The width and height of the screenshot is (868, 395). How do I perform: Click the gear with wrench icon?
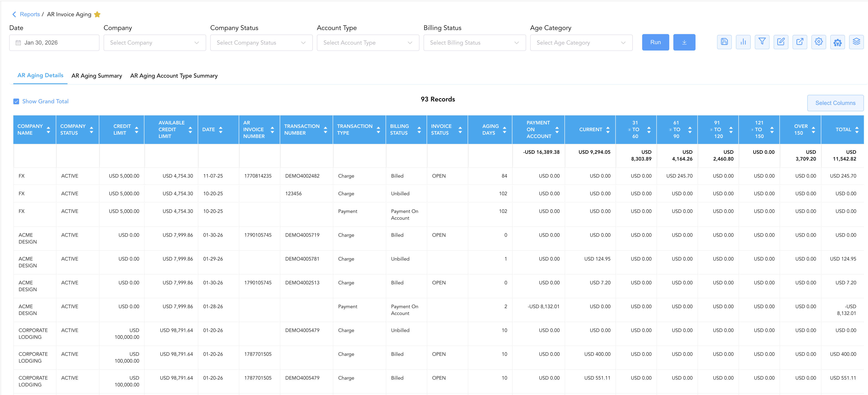[x=837, y=42]
